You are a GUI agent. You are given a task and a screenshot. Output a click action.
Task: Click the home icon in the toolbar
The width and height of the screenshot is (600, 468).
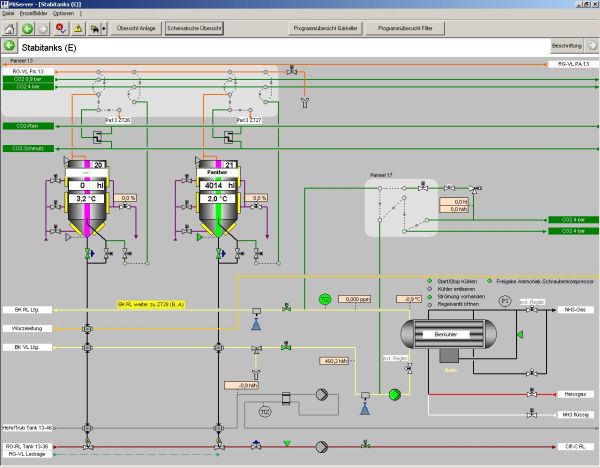click(10, 28)
